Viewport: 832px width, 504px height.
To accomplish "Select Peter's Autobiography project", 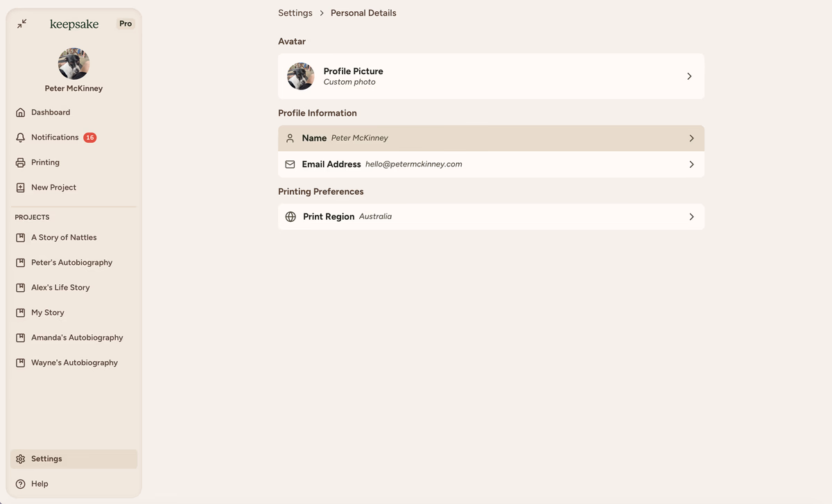I will click(71, 263).
